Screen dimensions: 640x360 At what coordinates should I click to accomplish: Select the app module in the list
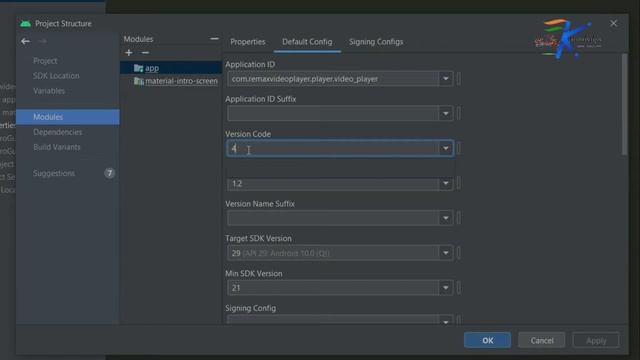pyautogui.click(x=171, y=68)
